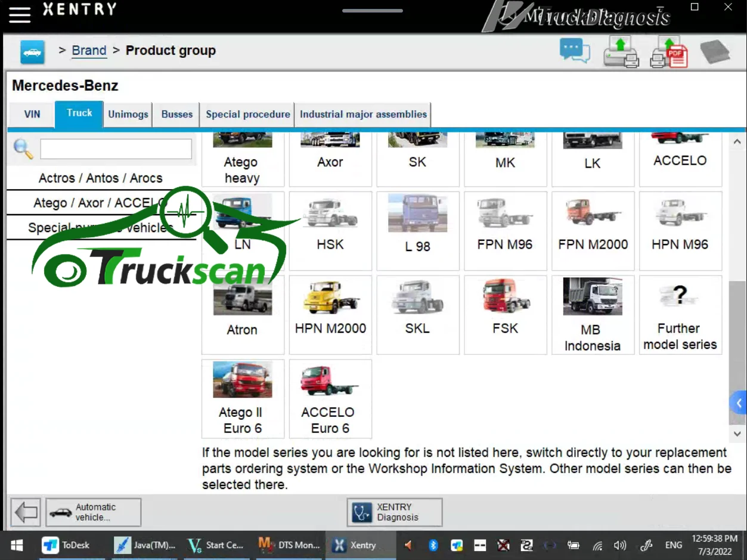Click the model search text field
The image size is (747, 560).
pyautogui.click(x=116, y=149)
